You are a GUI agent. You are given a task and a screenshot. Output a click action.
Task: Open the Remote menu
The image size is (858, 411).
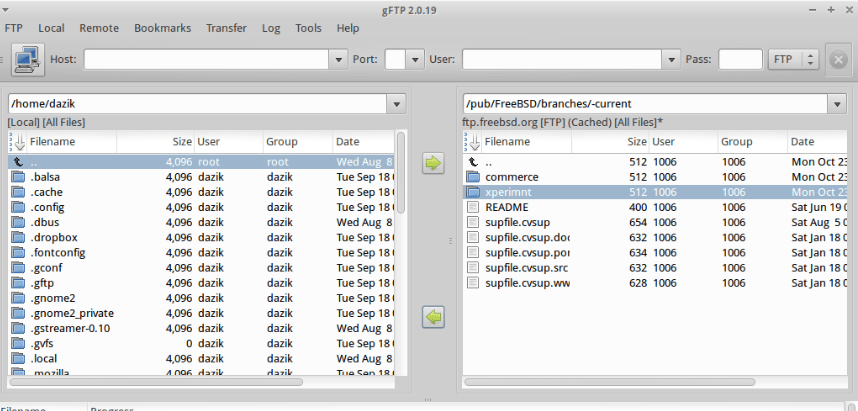pyautogui.click(x=99, y=28)
